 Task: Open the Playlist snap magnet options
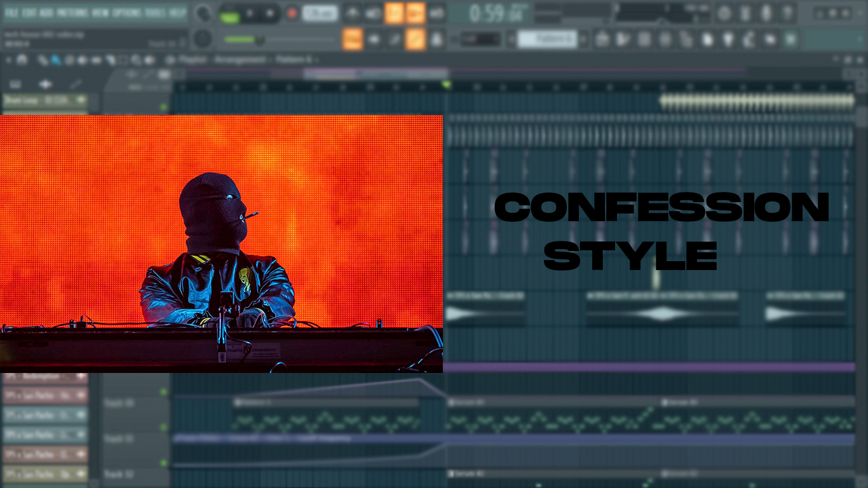[x=22, y=60]
